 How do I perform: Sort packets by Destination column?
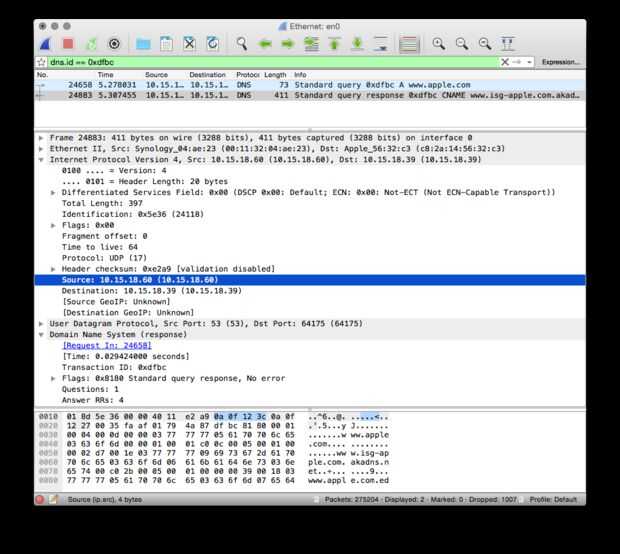[207, 75]
